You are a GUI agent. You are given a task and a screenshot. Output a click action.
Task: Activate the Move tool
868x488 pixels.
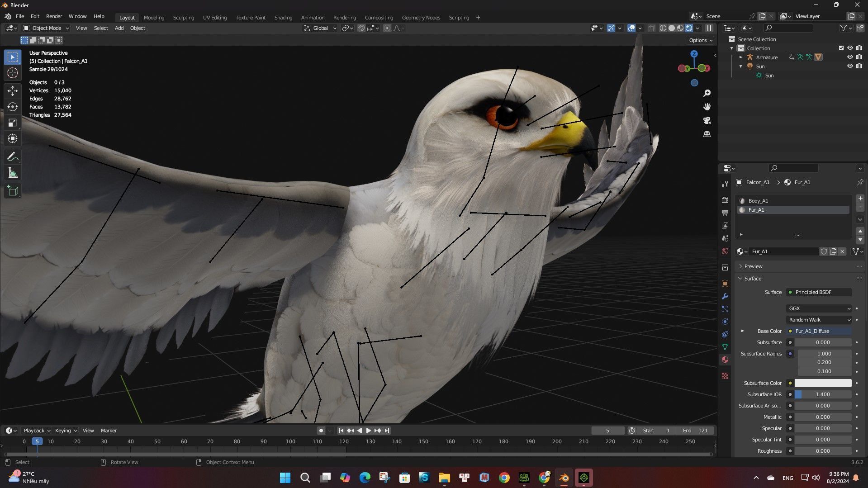[x=13, y=91]
